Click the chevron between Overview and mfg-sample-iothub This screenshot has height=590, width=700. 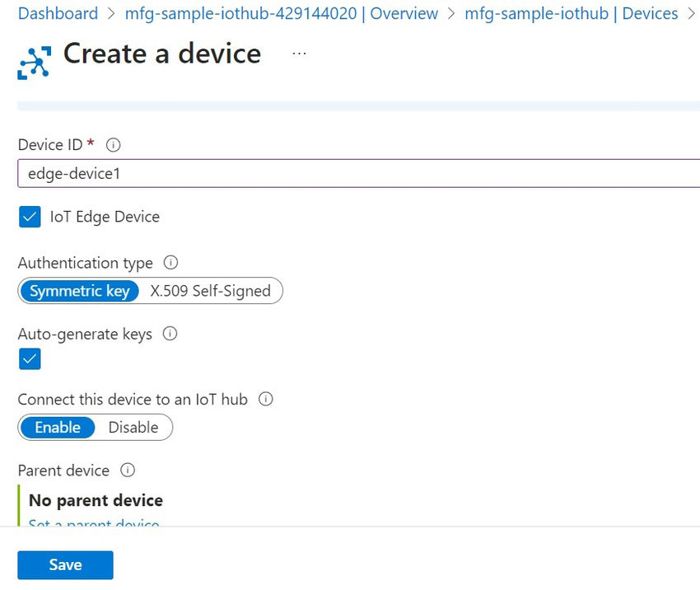pyautogui.click(x=450, y=13)
